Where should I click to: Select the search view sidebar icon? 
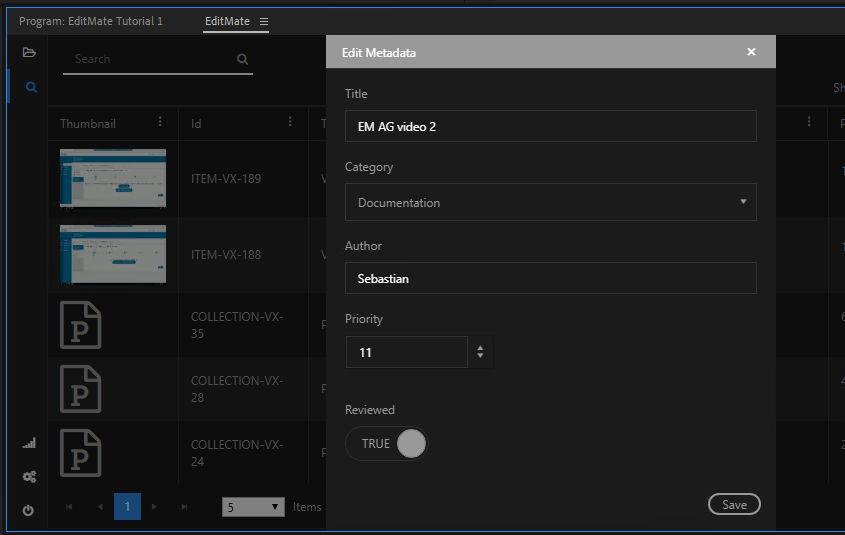(31, 88)
